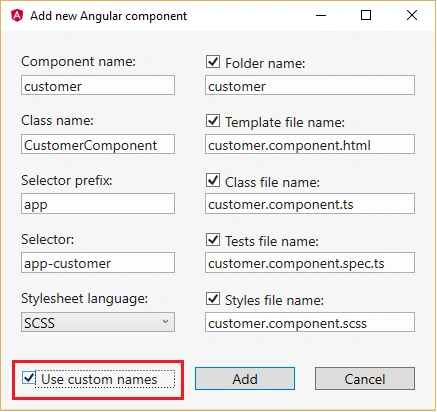
Task: Toggle the Template file name checkbox
Action: tap(213, 121)
